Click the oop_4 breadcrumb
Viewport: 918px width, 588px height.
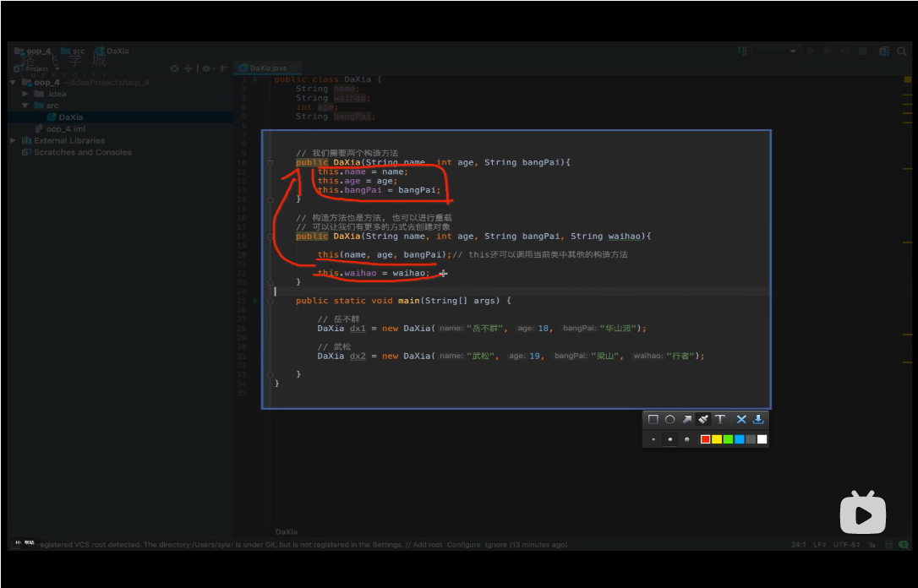click(34, 51)
